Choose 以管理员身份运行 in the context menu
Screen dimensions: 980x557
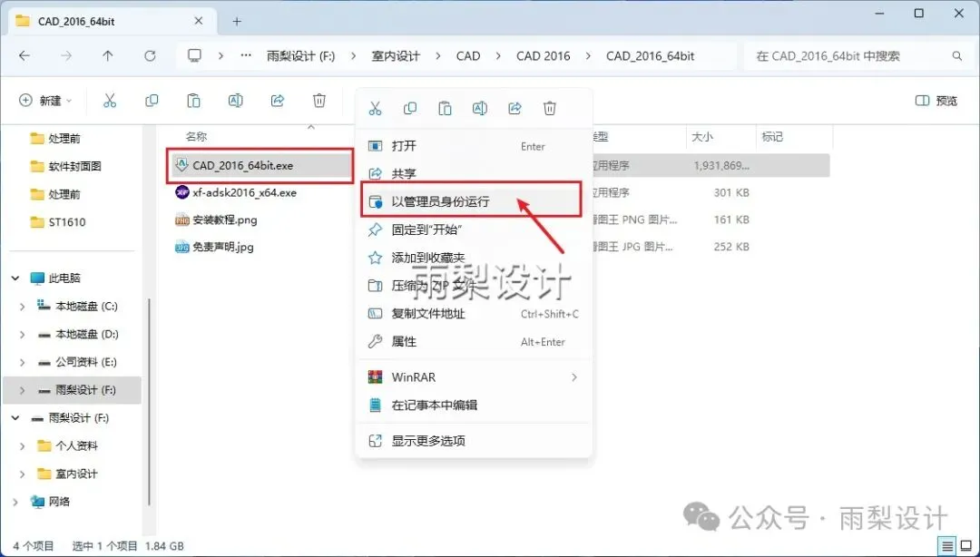point(474,201)
